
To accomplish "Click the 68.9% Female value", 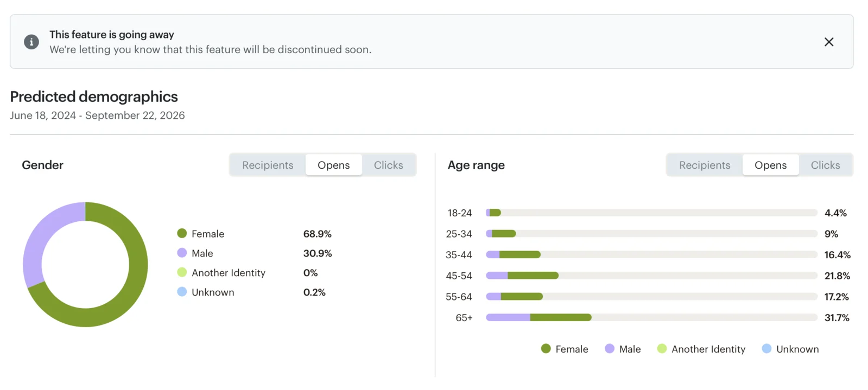I will coord(318,234).
